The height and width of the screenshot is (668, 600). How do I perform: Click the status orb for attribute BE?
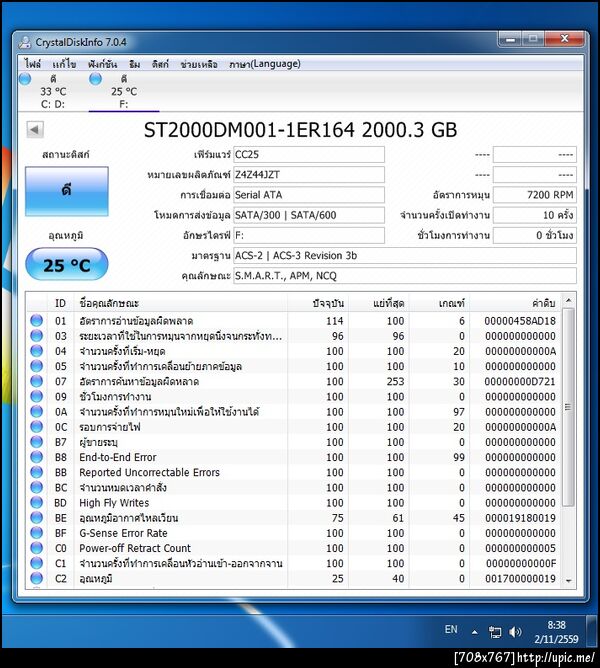point(37,518)
